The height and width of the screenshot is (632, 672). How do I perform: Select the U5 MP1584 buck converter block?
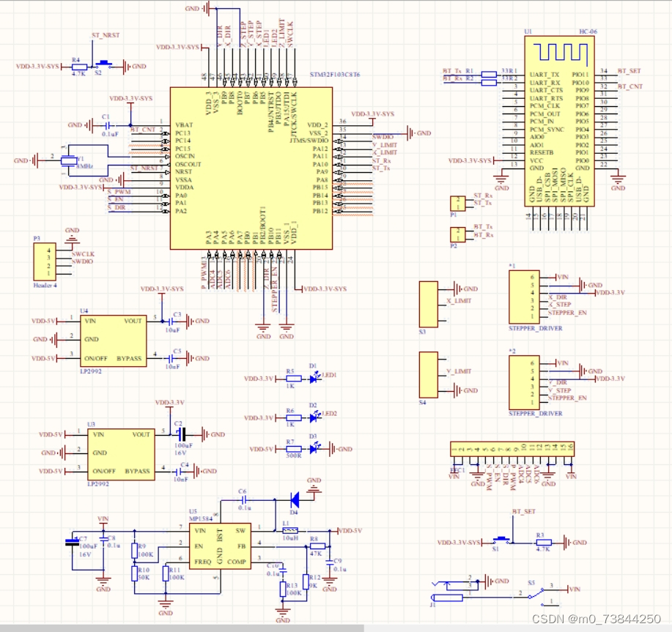pos(221,546)
